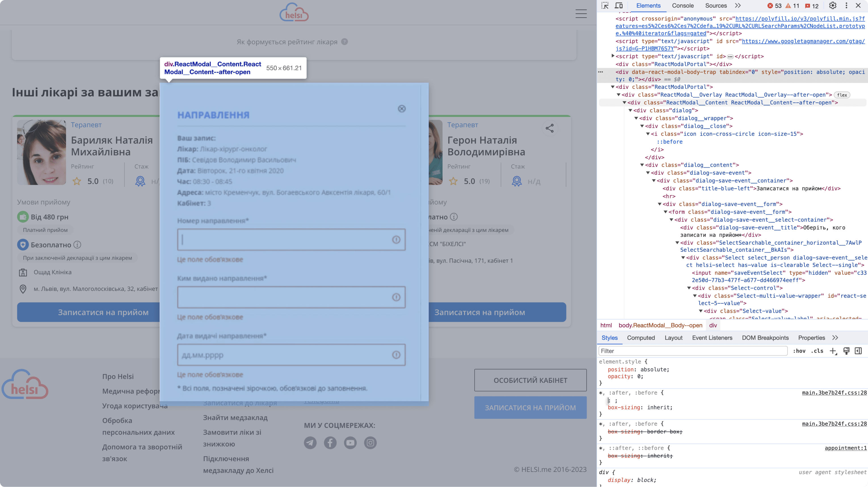Toggle :hov element state panel
This screenshot has height=487, width=868.
click(x=799, y=351)
